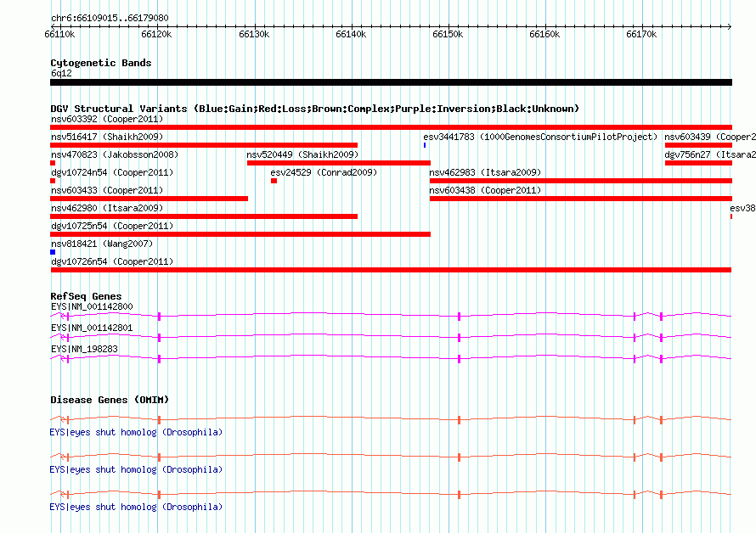The width and height of the screenshot is (756, 533).
Task: Open dgv756n27 (Itsara) variant label
Action: 710,154
